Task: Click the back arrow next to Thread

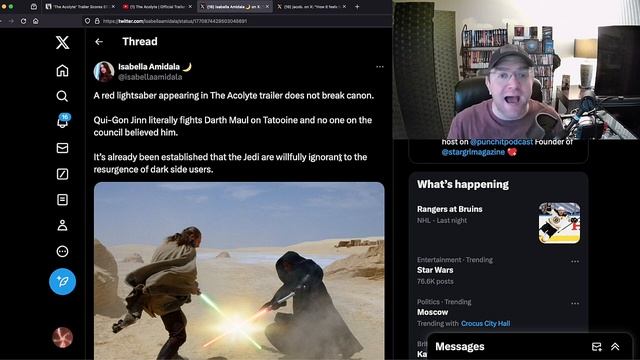Action: tap(99, 42)
